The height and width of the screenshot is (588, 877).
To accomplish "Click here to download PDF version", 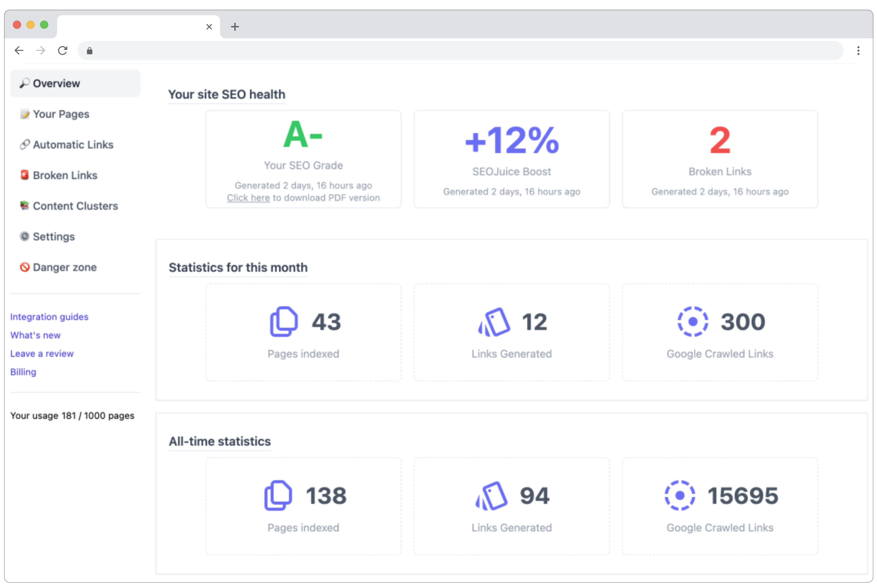I will click(248, 198).
